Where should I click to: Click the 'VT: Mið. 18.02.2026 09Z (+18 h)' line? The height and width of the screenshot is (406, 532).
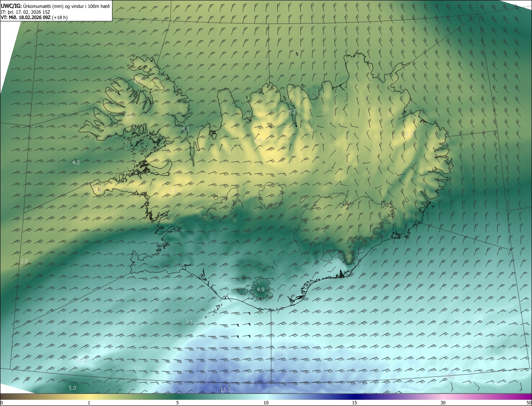point(34,17)
